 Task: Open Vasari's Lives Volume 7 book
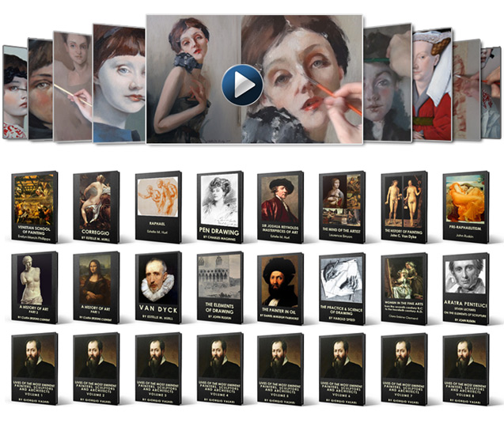(404, 369)
